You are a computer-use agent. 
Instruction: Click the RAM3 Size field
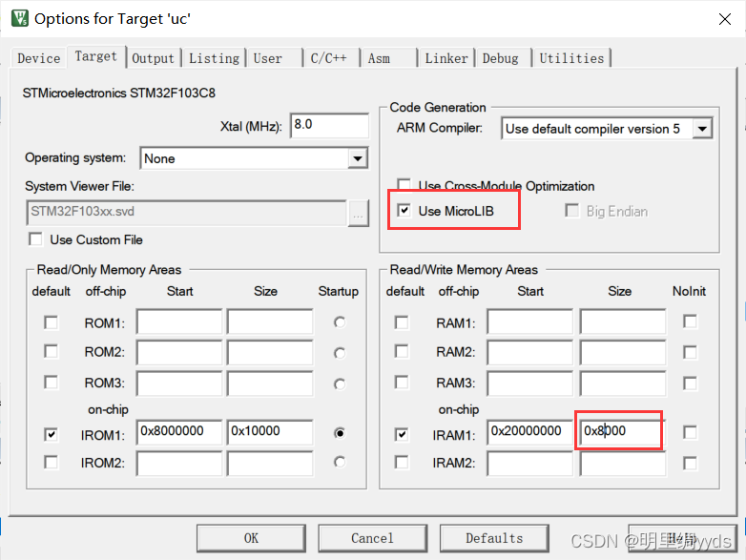623,383
